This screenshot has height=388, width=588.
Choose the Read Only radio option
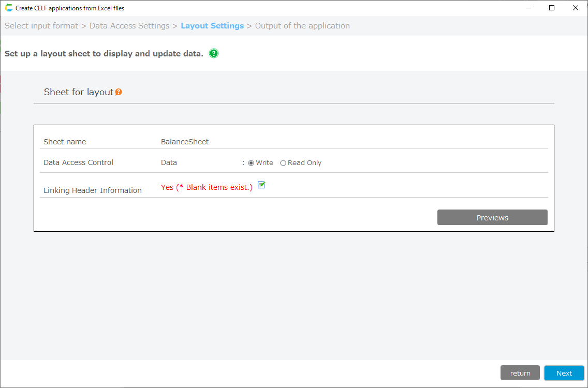(283, 163)
